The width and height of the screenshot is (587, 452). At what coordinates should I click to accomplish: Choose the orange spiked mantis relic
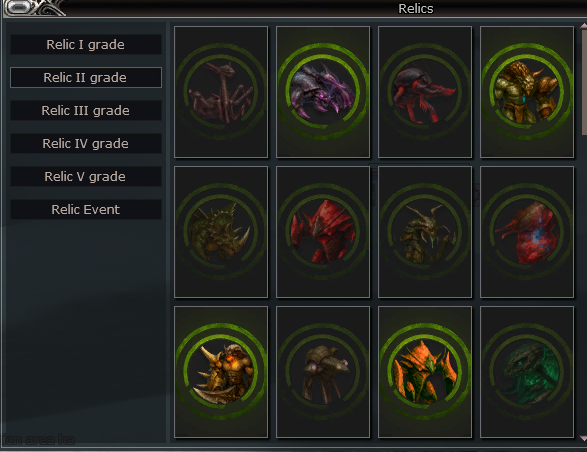(x=425, y=372)
